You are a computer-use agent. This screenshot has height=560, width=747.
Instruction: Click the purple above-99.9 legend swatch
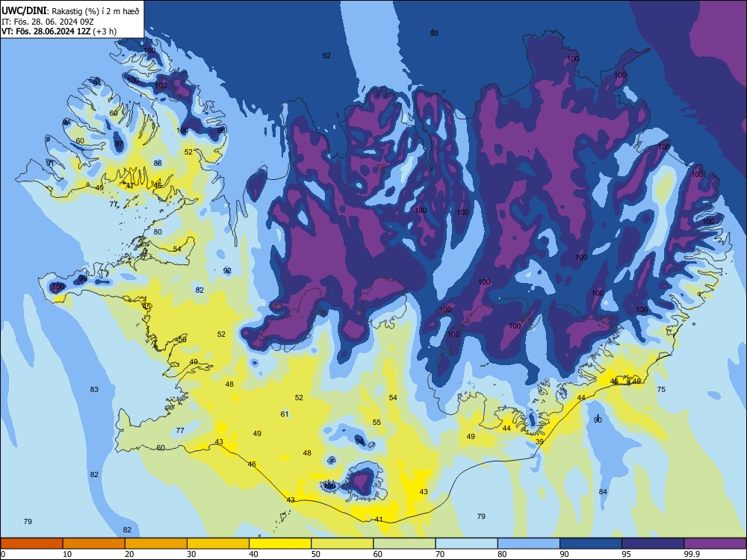(715, 544)
